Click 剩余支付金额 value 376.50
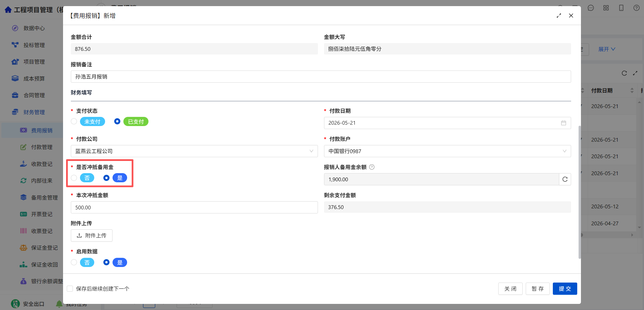The height and width of the screenshot is (310, 644). [447, 207]
